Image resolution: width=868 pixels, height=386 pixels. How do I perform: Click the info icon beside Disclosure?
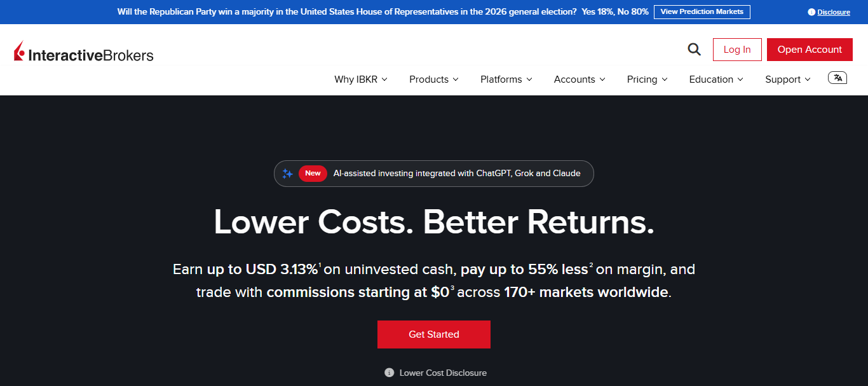pos(811,12)
